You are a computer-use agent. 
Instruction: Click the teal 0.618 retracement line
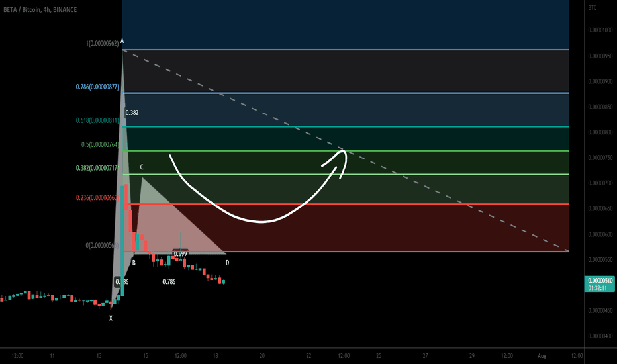(346, 126)
